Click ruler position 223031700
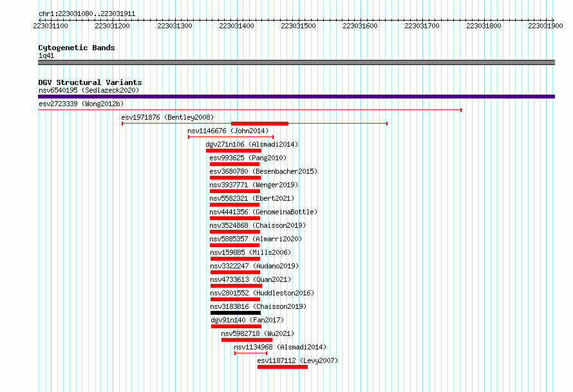This screenshot has width=573, height=392. (x=422, y=26)
